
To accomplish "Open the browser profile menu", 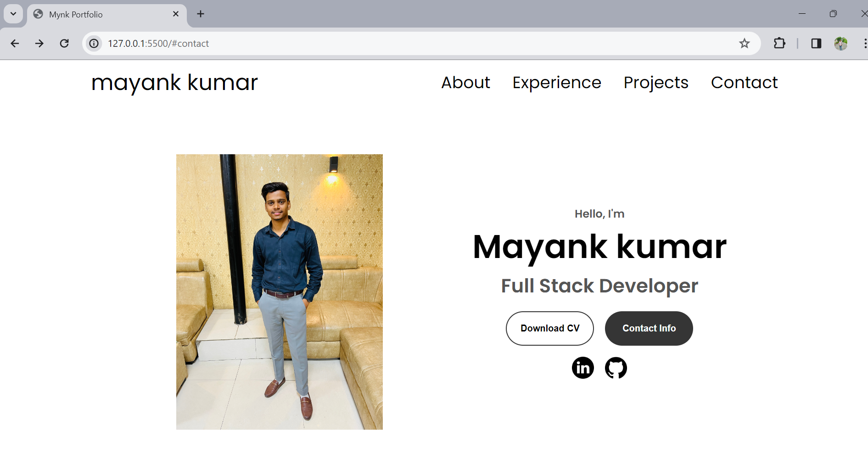I will (x=841, y=43).
